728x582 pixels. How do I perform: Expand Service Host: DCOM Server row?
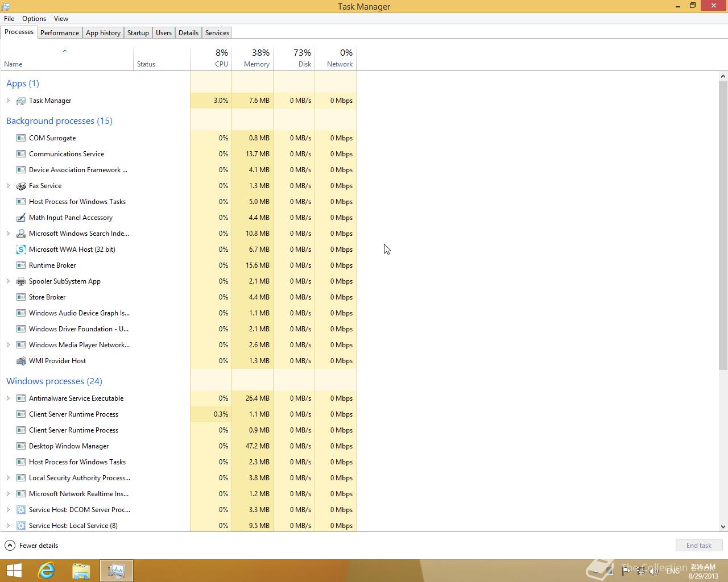pyautogui.click(x=8, y=510)
